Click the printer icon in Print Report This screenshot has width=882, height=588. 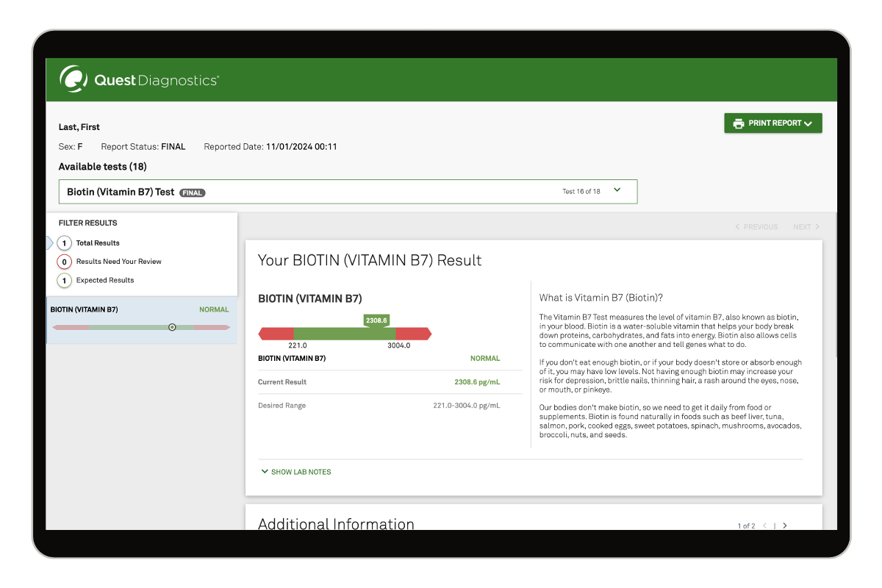pyautogui.click(x=738, y=123)
